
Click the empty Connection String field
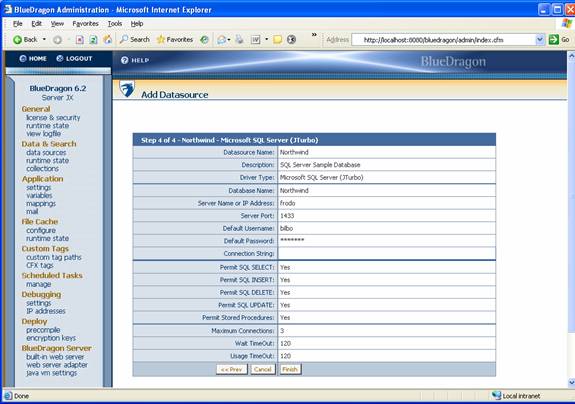[387, 253]
